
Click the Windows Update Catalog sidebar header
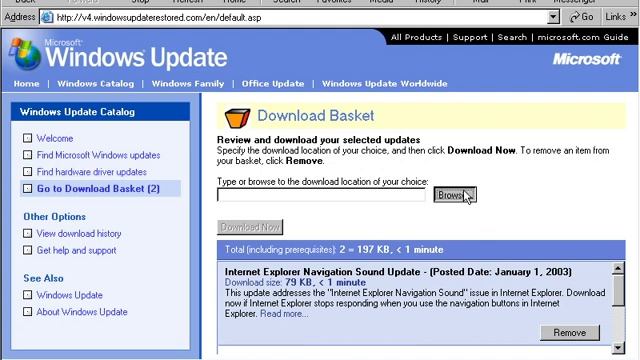tap(100, 112)
